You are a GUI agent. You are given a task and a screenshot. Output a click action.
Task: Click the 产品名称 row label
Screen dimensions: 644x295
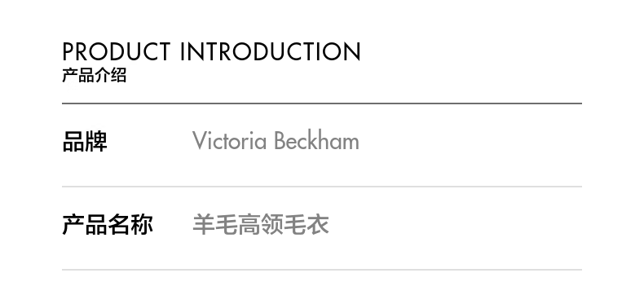108,225
